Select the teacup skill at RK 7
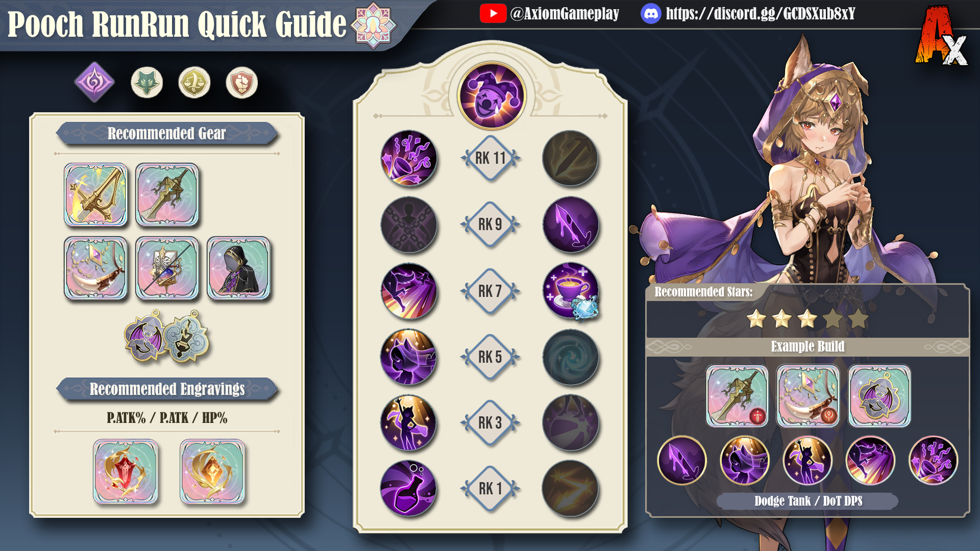The width and height of the screenshot is (980, 551). click(570, 291)
